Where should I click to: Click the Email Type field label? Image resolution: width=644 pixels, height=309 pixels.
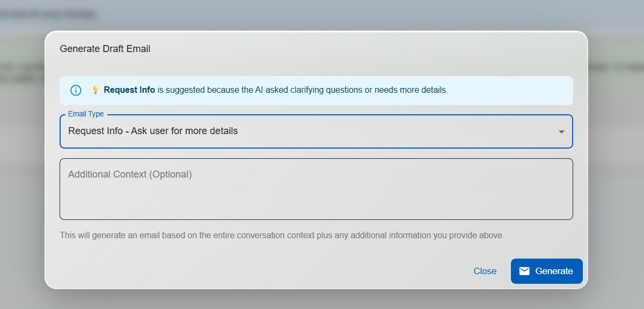pyautogui.click(x=85, y=114)
